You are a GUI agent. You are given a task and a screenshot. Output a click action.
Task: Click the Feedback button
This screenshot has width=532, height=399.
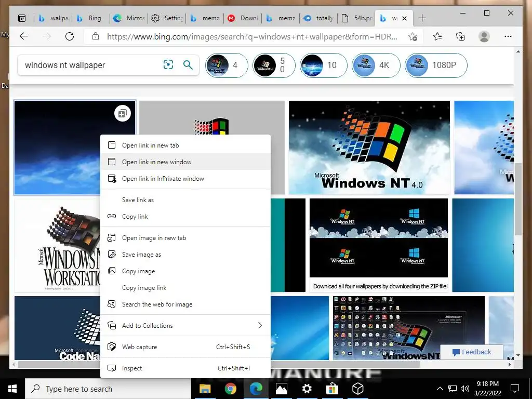(472, 352)
